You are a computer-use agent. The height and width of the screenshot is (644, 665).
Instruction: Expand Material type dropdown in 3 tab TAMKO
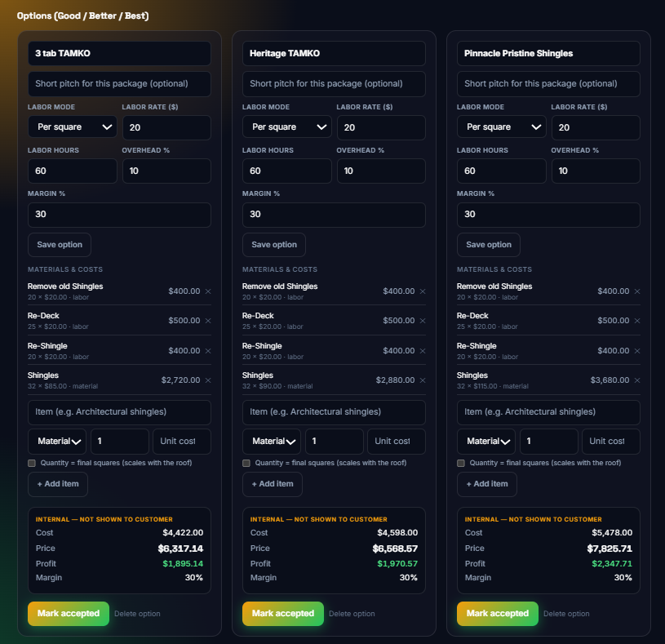tap(57, 442)
